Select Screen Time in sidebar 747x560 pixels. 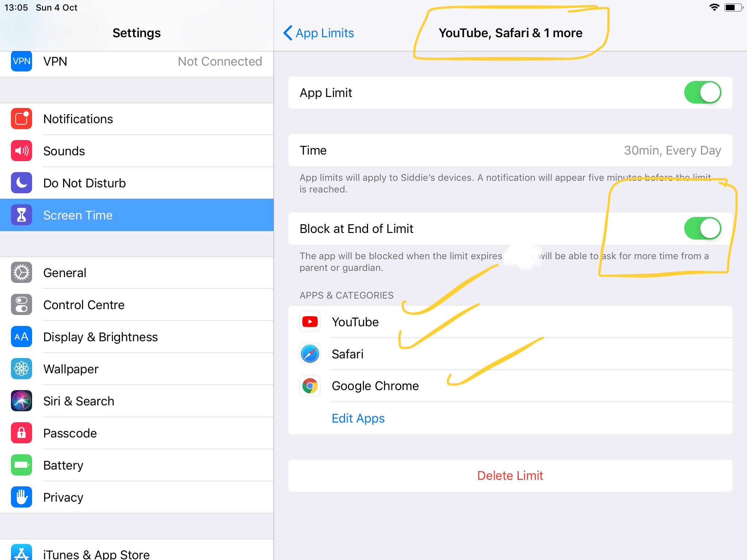click(137, 215)
